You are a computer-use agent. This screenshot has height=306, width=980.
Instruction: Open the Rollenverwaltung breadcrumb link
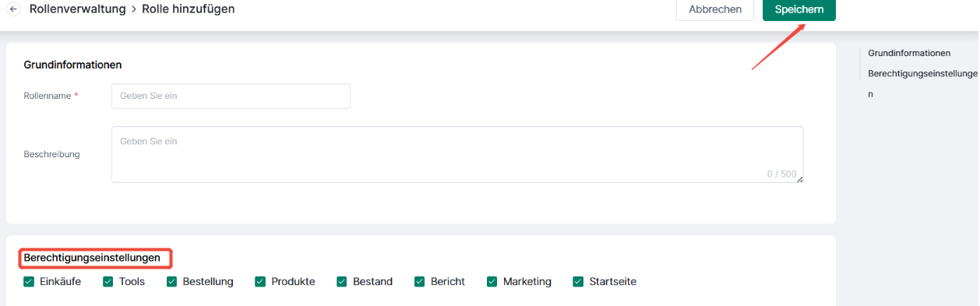[x=77, y=9]
